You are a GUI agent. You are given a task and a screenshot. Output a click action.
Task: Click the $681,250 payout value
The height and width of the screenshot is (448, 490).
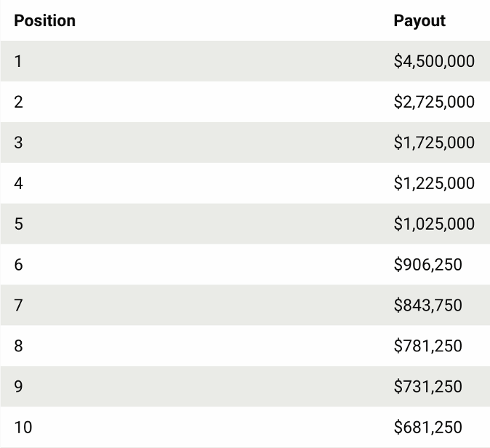pos(427,428)
